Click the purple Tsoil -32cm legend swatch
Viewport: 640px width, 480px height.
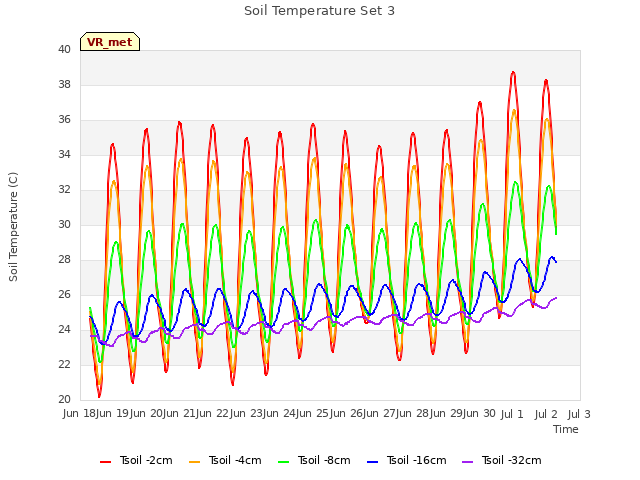467,462
